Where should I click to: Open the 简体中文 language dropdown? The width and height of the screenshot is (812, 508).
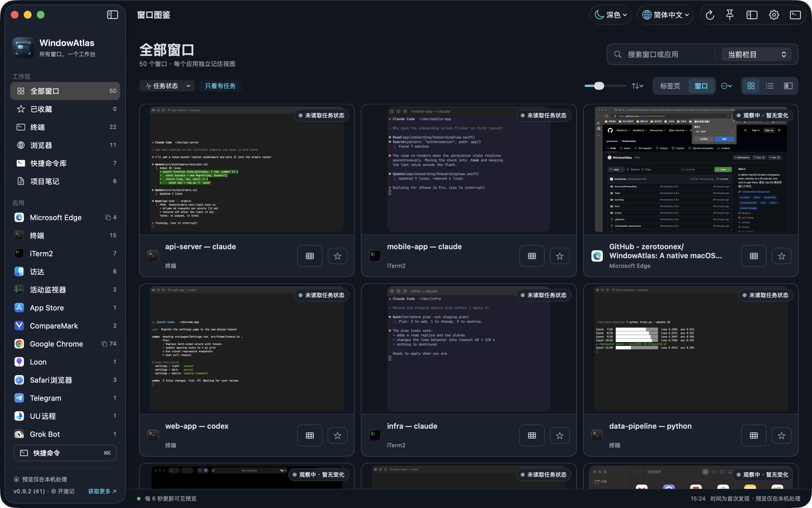coord(666,15)
